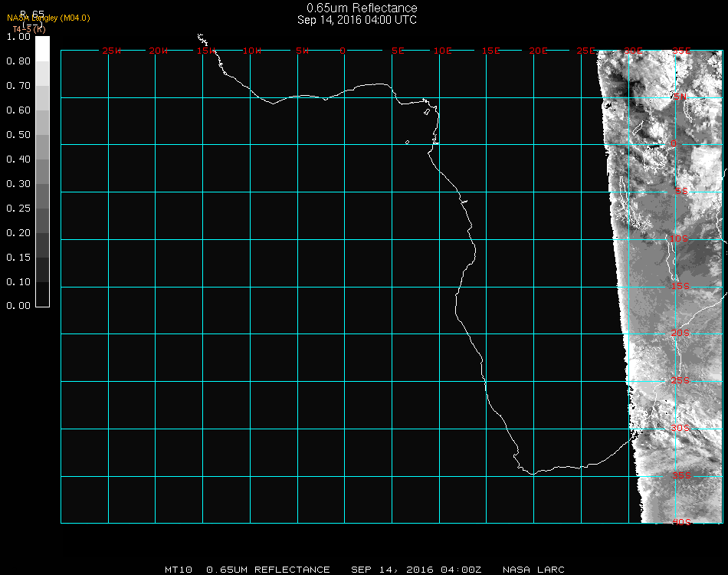The image size is (728, 575).
Task: Click the 25E longitude label
Action: (585, 51)
